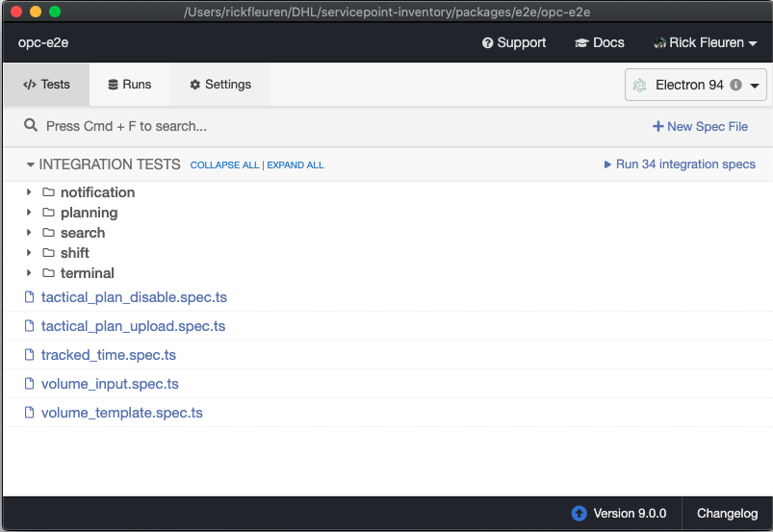The height and width of the screenshot is (532, 773).
Task: Create a New Spec File
Action: (700, 127)
